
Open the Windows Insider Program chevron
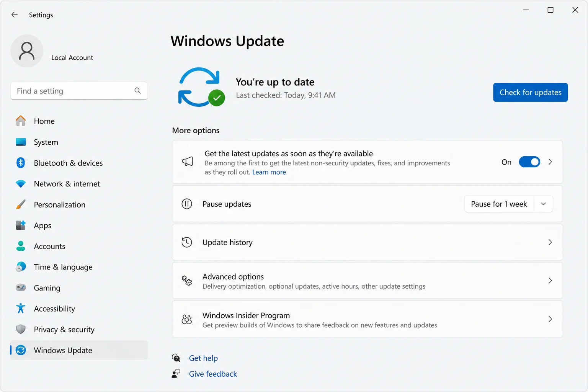pyautogui.click(x=550, y=319)
